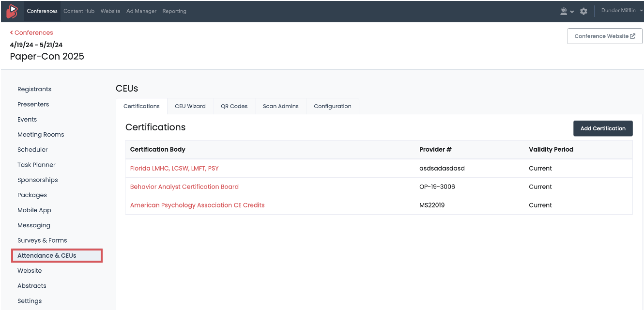
Task: Select Attendance & CEUs in the sidebar
Action: pyautogui.click(x=57, y=255)
